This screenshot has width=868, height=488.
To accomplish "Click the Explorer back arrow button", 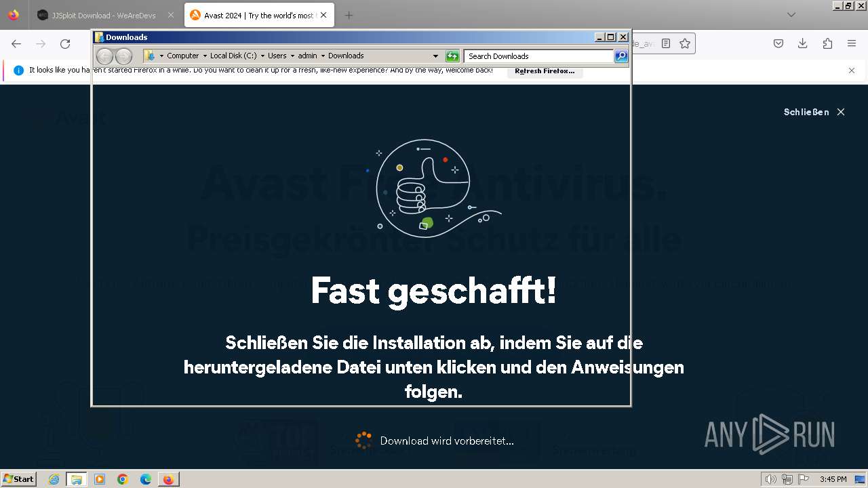I will [104, 56].
